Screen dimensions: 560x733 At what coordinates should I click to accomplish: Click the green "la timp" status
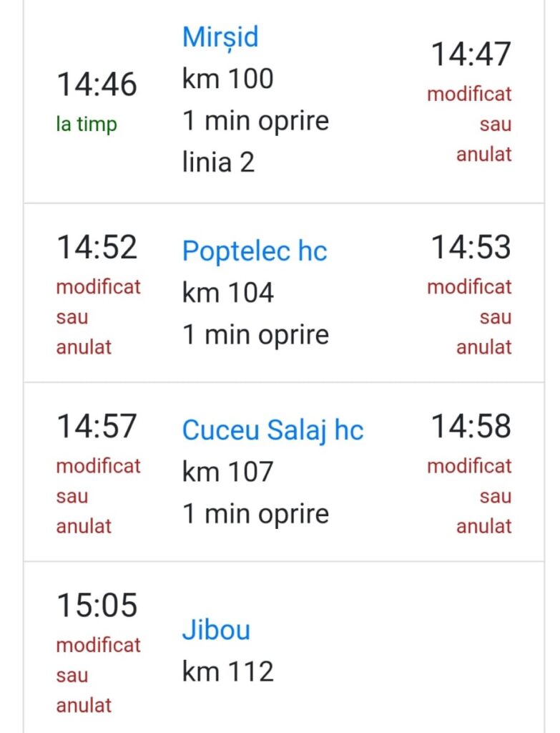point(86,124)
